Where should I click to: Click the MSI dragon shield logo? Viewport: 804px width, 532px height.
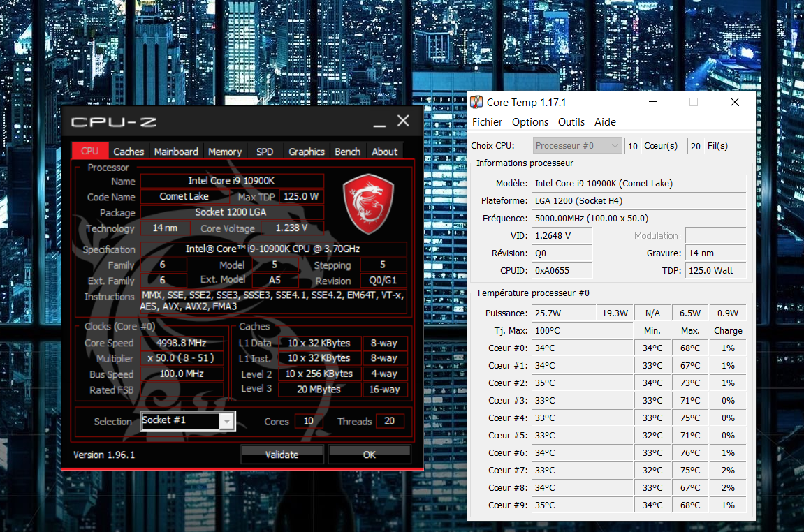(x=368, y=203)
